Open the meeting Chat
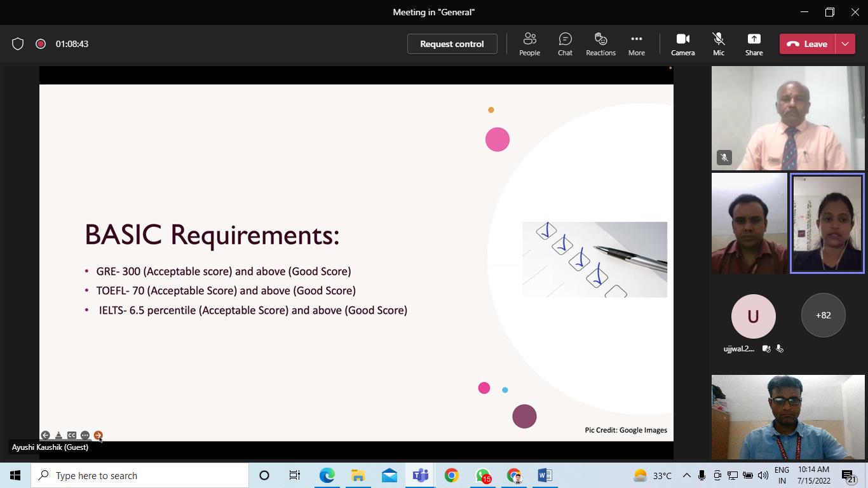The width and height of the screenshot is (868, 488). click(x=565, y=44)
